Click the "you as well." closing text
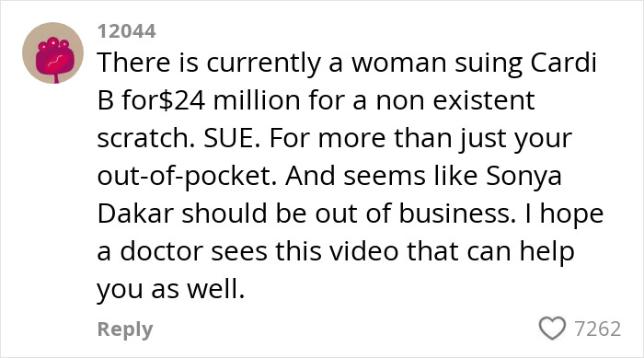The height and width of the screenshot is (358, 644). tap(171, 290)
